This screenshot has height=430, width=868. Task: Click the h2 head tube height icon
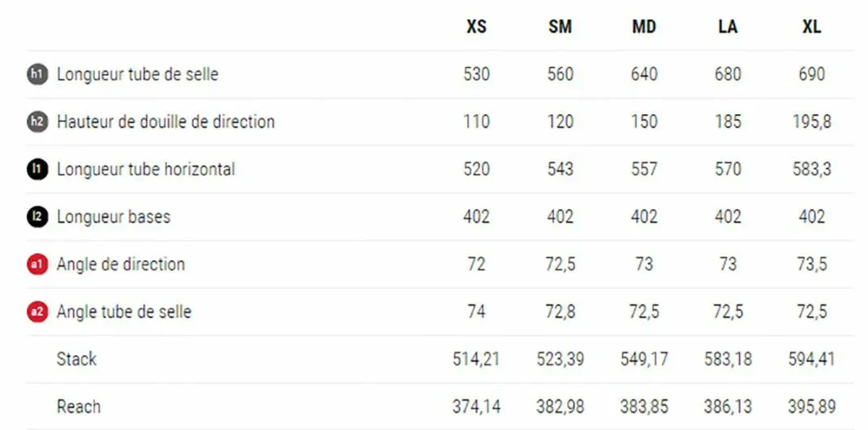tap(37, 122)
